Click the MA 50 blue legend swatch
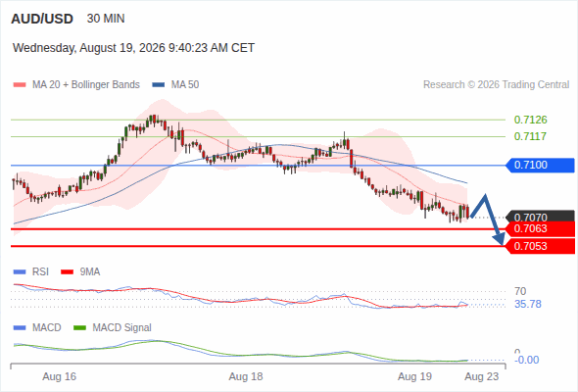This screenshot has height=392, width=578. pyautogui.click(x=159, y=85)
